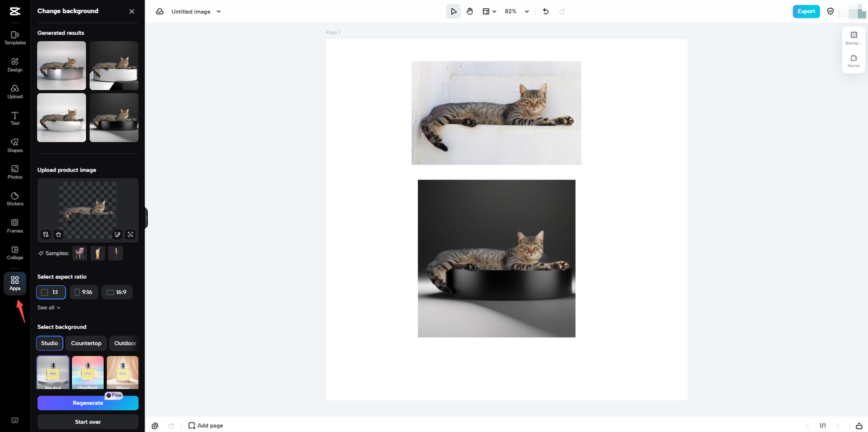Go to the previous page arrow
Viewport: 868px width, 432px height.
click(x=808, y=426)
